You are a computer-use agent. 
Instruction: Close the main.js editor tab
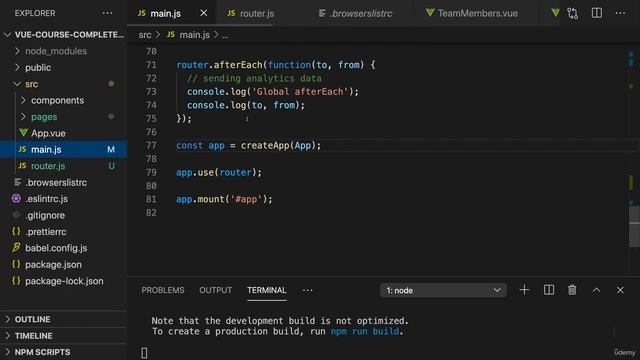pos(204,13)
